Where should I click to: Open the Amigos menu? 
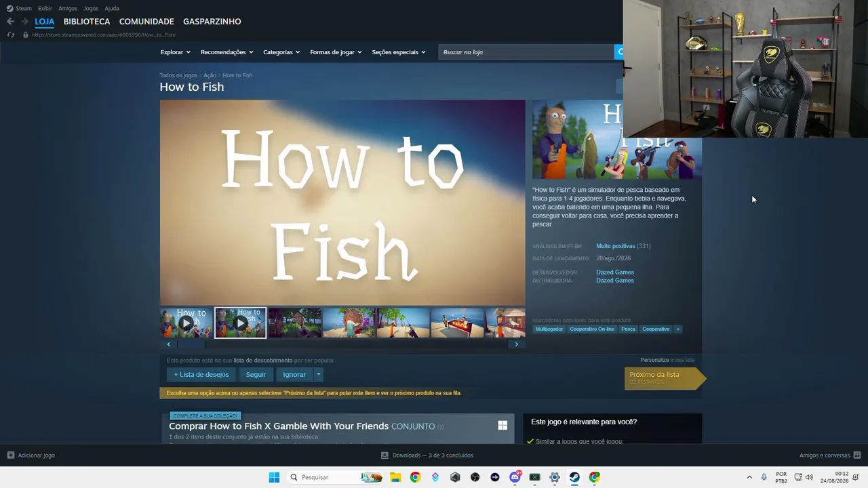(x=68, y=8)
